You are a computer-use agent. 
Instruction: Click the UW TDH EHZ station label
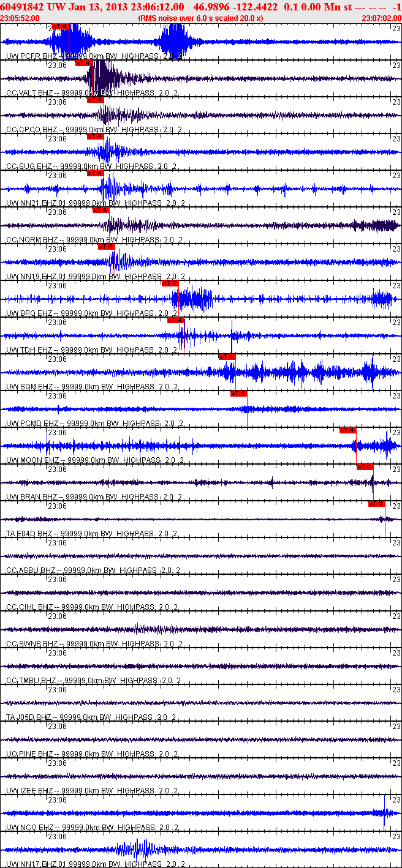tap(92, 350)
